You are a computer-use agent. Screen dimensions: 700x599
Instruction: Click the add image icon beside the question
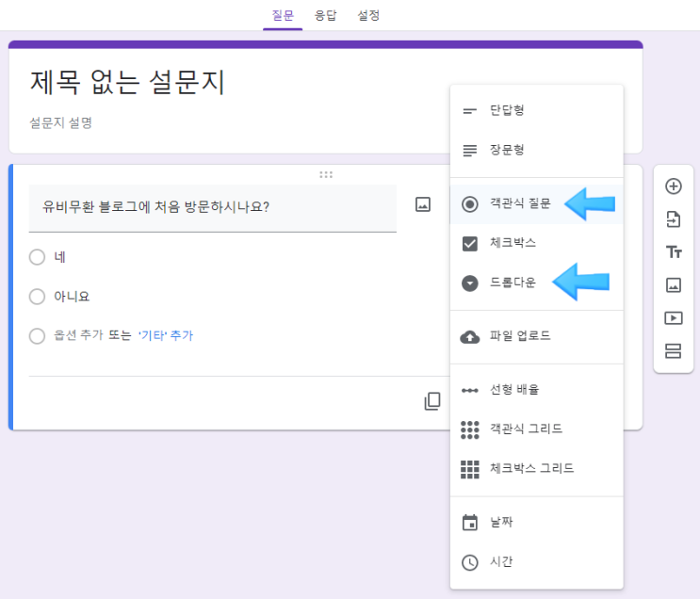423,204
